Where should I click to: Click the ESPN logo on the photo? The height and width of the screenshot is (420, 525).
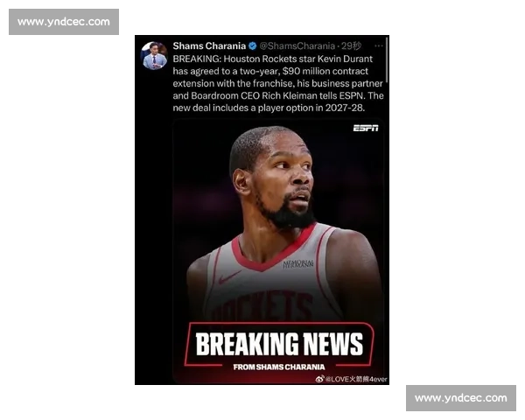(x=365, y=128)
